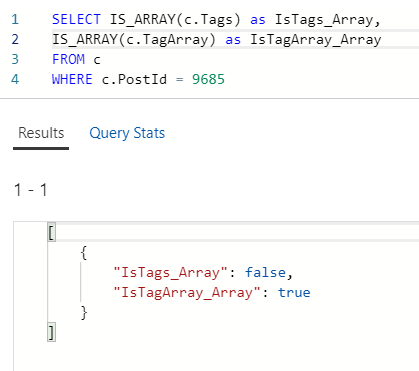Click line number 4 in the editor gutter
This screenshot has height=371, width=419.
(x=15, y=79)
